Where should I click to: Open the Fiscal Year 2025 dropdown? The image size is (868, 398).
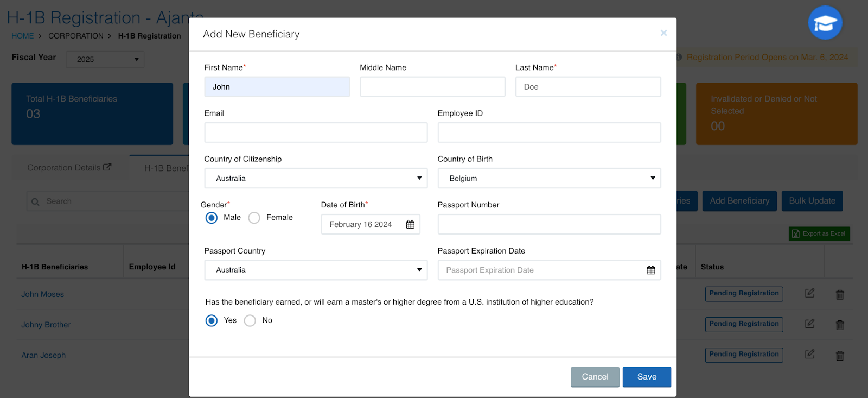coord(105,59)
